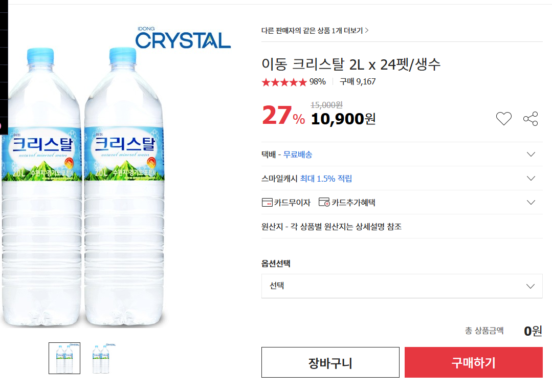Select the first product thumbnail
The height and width of the screenshot is (392, 552).
64,358
